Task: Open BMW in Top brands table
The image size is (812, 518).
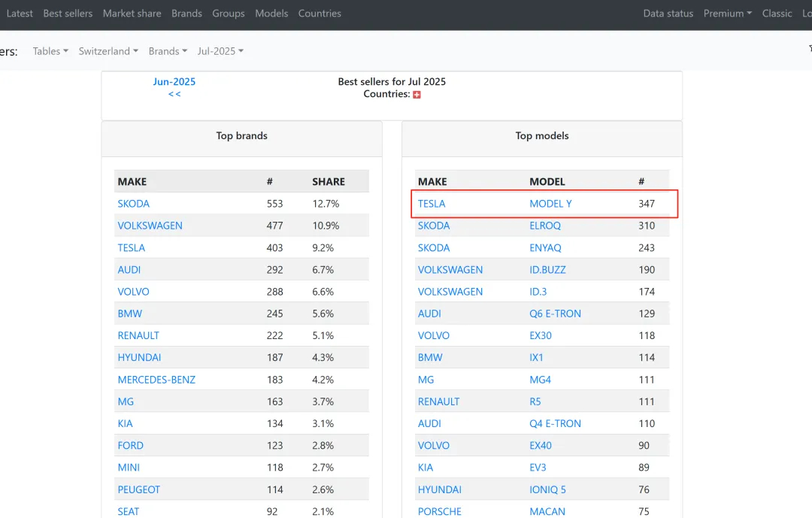Action: point(130,314)
